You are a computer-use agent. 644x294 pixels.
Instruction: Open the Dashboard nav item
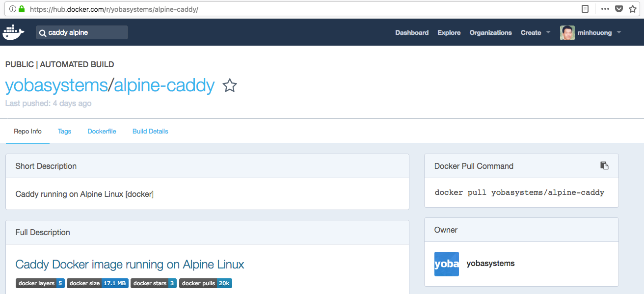(x=412, y=32)
